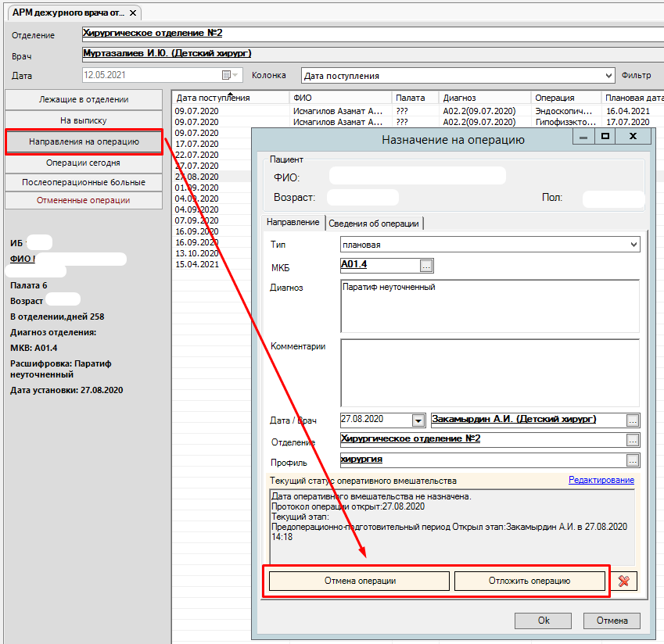Open the Лежащие в отделении list
The height and width of the screenshot is (644, 664).
pyautogui.click(x=84, y=99)
